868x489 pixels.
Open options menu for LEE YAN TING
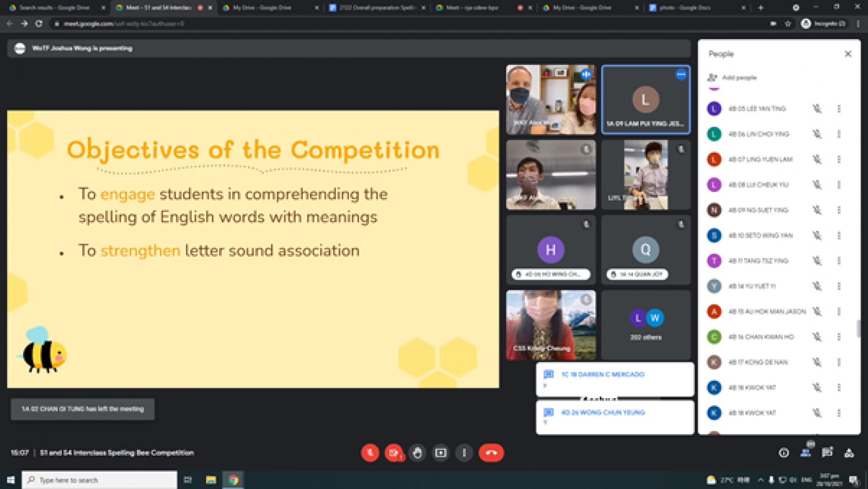coord(839,109)
